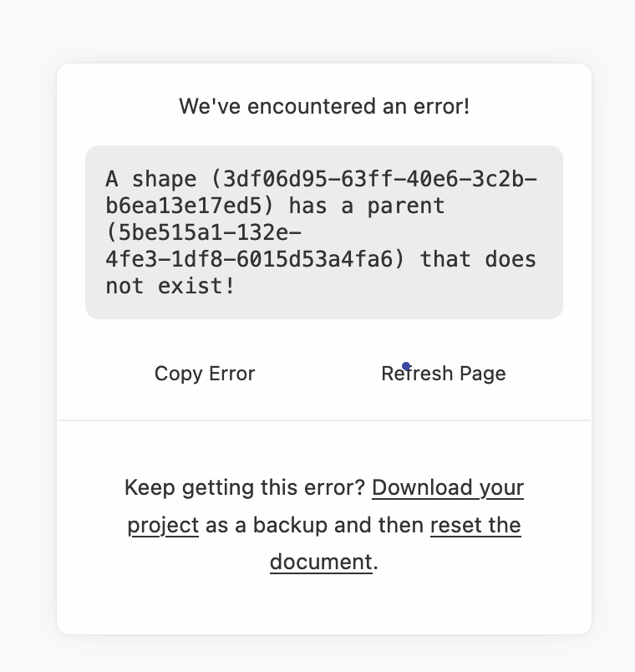The width and height of the screenshot is (635, 672).
Task: Click the error dialog heading text
Action: [x=324, y=106]
